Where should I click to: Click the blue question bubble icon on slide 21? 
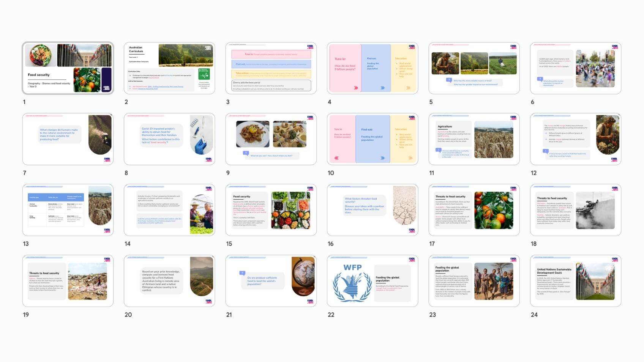coord(242,273)
